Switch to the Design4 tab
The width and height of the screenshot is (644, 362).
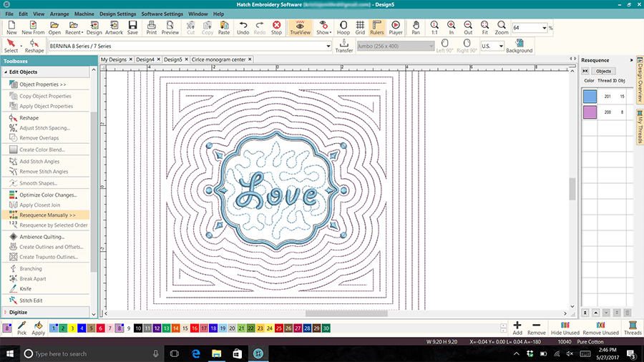click(145, 59)
